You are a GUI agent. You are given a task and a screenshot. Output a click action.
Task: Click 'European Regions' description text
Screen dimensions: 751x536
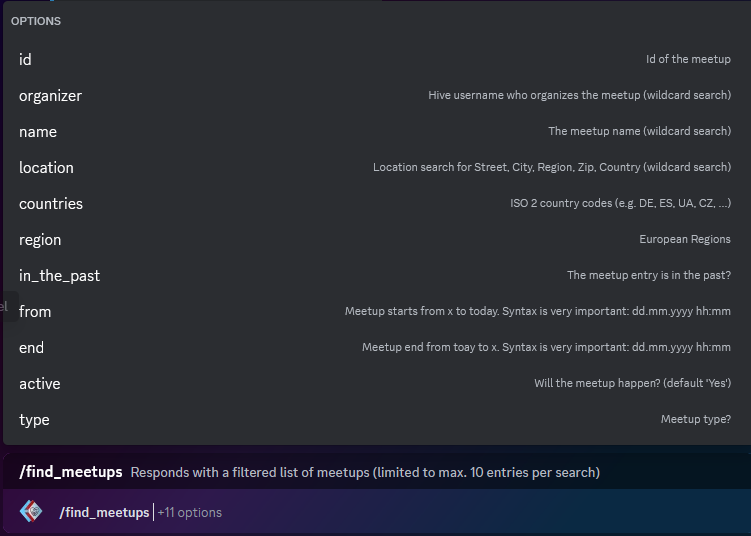[x=685, y=239]
